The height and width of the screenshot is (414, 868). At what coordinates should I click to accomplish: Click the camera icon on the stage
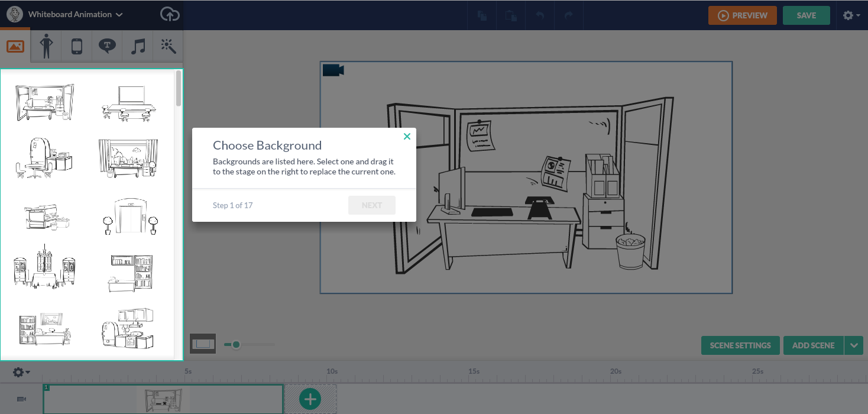pos(333,70)
